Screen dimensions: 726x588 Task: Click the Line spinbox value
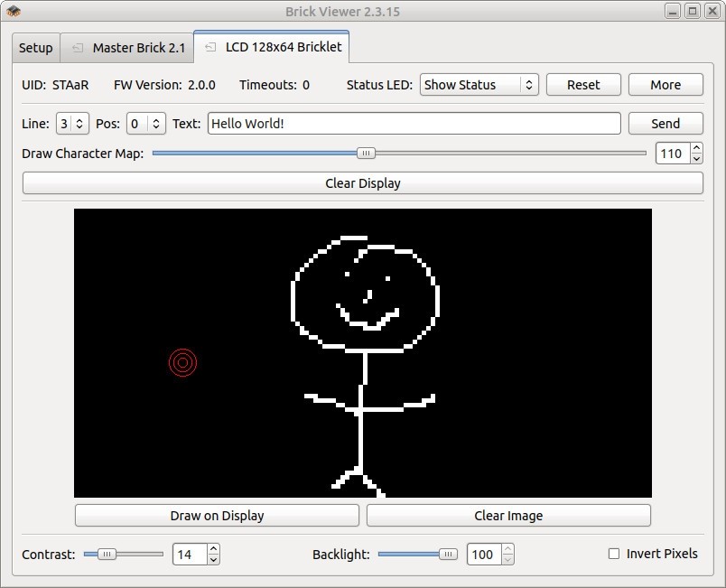[64, 124]
